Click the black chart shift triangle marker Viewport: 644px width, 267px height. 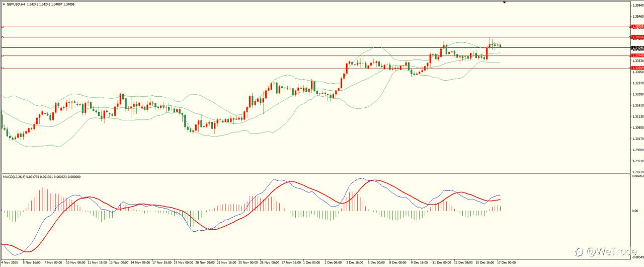click(504, 3)
